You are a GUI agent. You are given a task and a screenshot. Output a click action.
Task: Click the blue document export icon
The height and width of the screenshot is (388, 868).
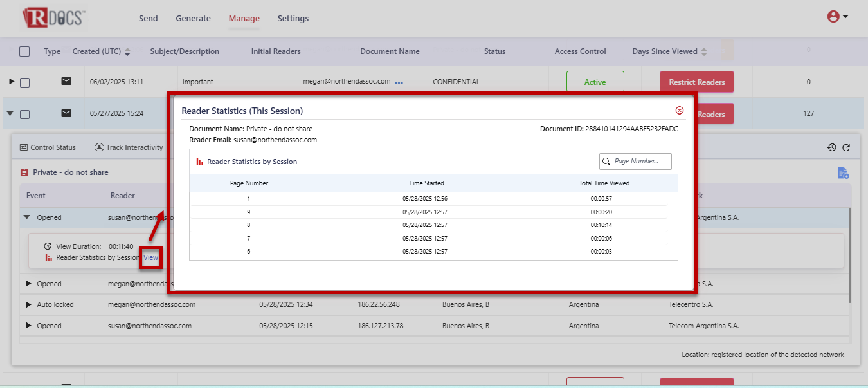[x=843, y=172]
